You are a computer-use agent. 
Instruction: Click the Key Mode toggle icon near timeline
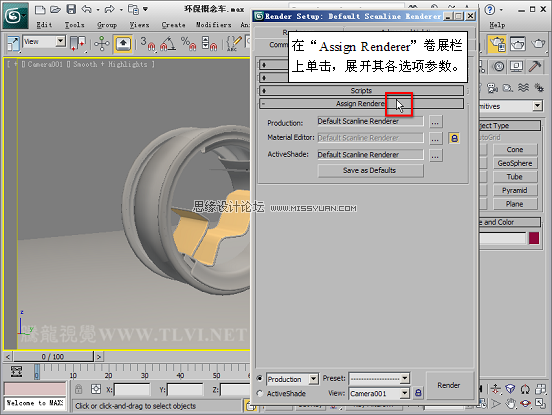16,372
